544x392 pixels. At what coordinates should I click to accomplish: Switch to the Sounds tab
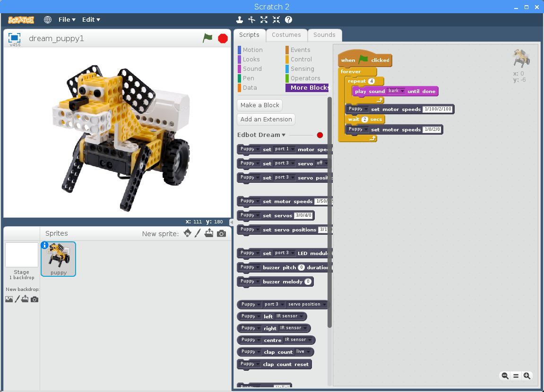coord(324,35)
